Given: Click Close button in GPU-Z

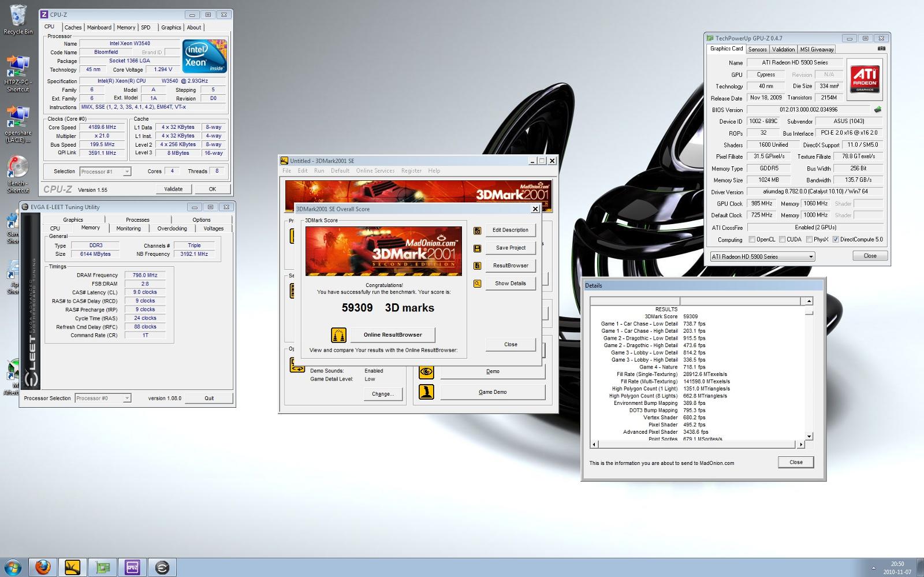Looking at the screenshot, I should click(870, 256).
